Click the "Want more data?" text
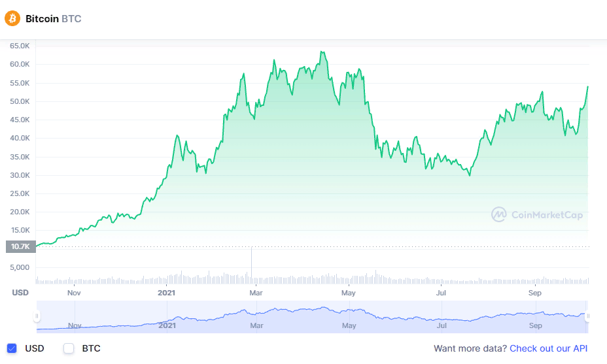Viewport: 607px width, 364px height. [x=469, y=348]
